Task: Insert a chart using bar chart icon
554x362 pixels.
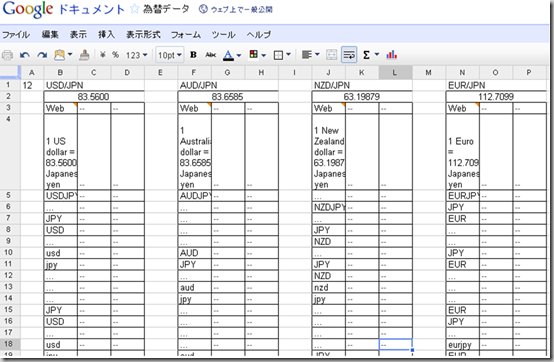Action: (391, 55)
